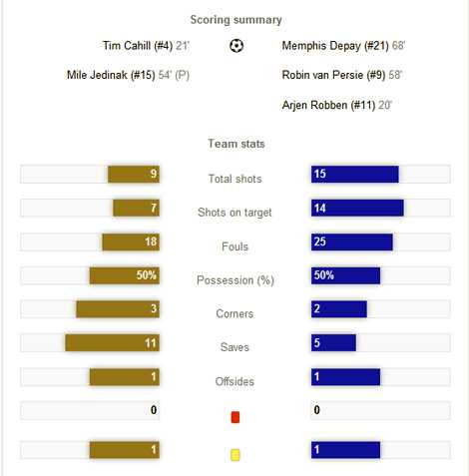This screenshot has width=469, height=476.
Task: Click the Offsides stat label
Action: [x=234, y=381]
